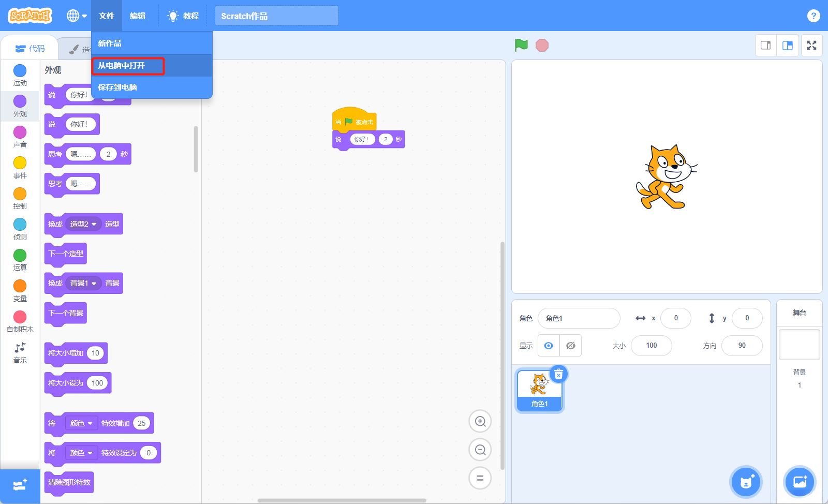Click the sprite y position field
The width and height of the screenshot is (828, 504).
[x=747, y=318]
